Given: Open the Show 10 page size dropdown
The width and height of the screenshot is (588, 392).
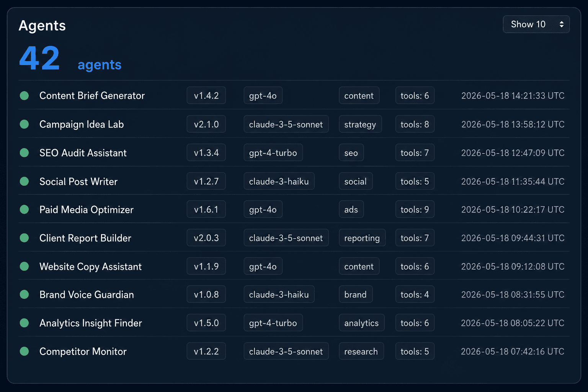Looking at the screenshot, I should pos(536,24).
